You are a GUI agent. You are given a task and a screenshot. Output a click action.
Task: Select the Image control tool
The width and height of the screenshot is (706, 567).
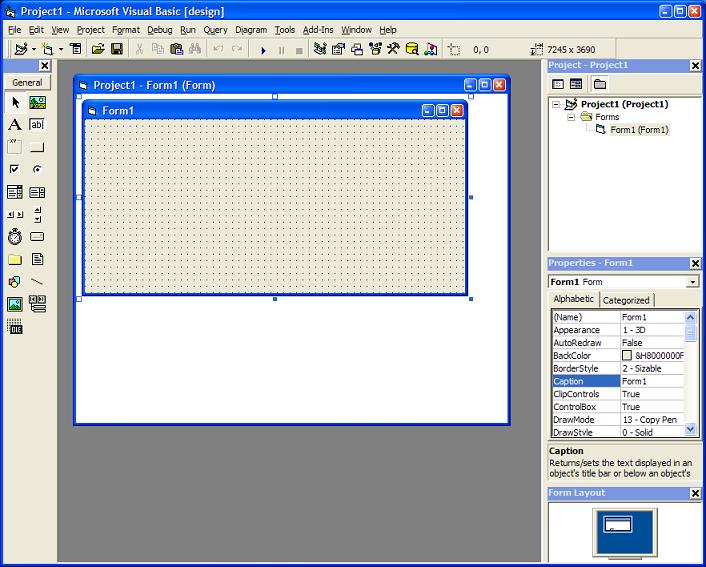15,304
